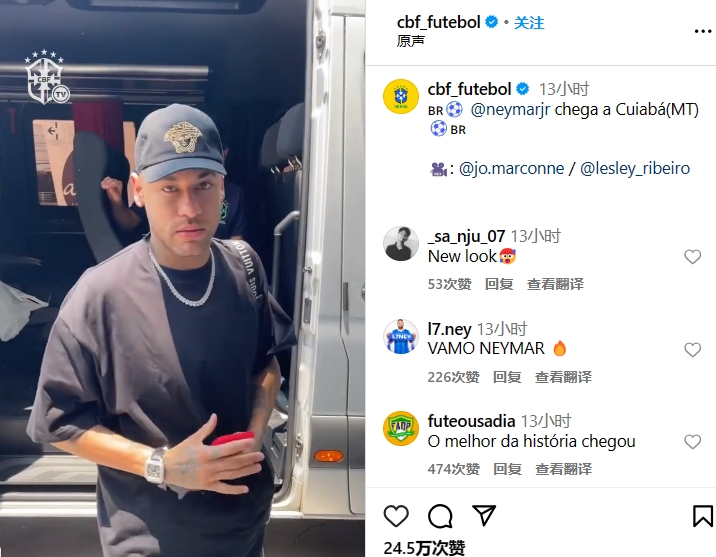Click the cbf_futebol profile avatar in caption

pyautogui.click(x=400, y=96)
